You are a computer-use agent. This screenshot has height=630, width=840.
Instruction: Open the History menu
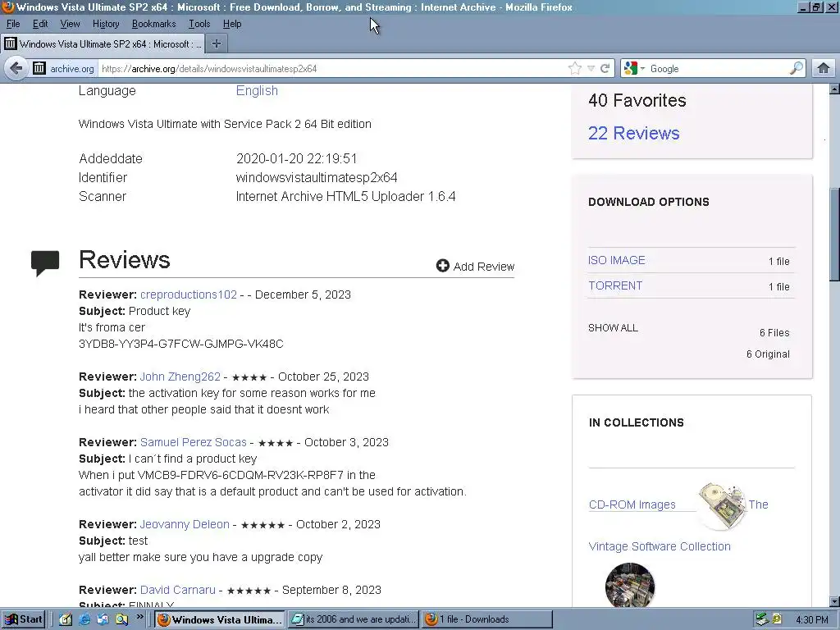tap(106, 24)
